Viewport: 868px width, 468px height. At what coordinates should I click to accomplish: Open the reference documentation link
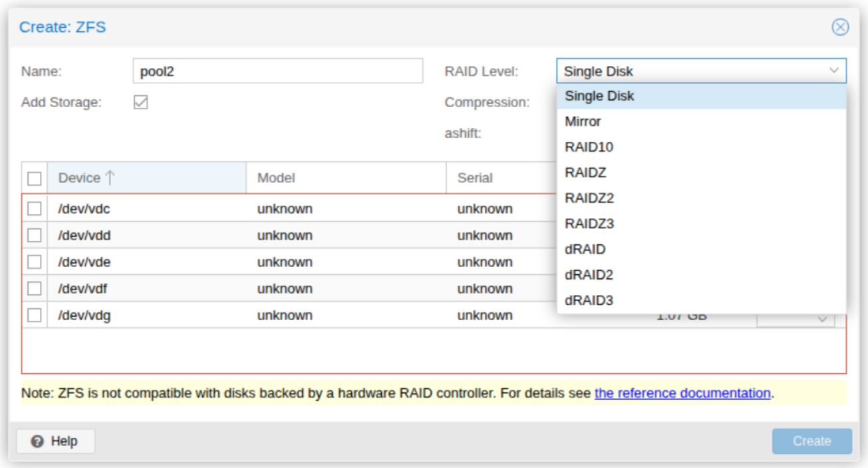coord(682,393)
